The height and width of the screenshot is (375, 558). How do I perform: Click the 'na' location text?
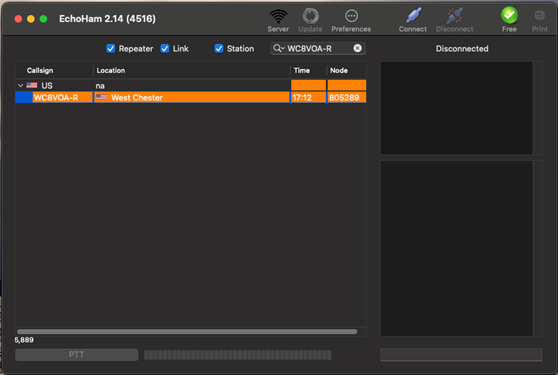pos(100,86)
